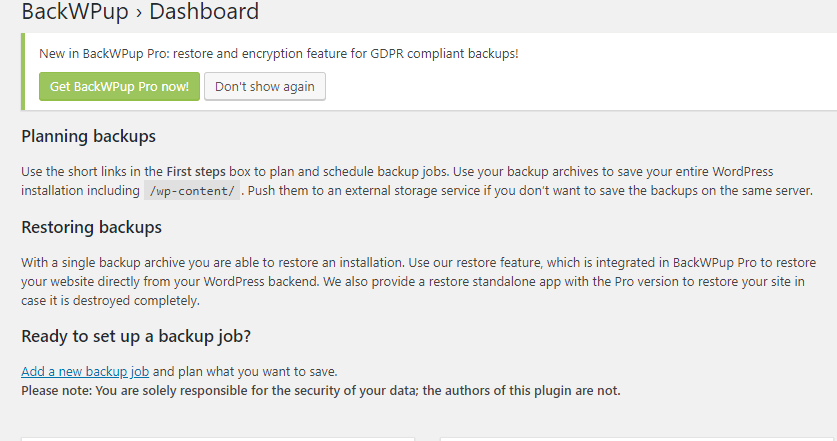
Task: Click the white panel at bottom right
Action: 638,438
